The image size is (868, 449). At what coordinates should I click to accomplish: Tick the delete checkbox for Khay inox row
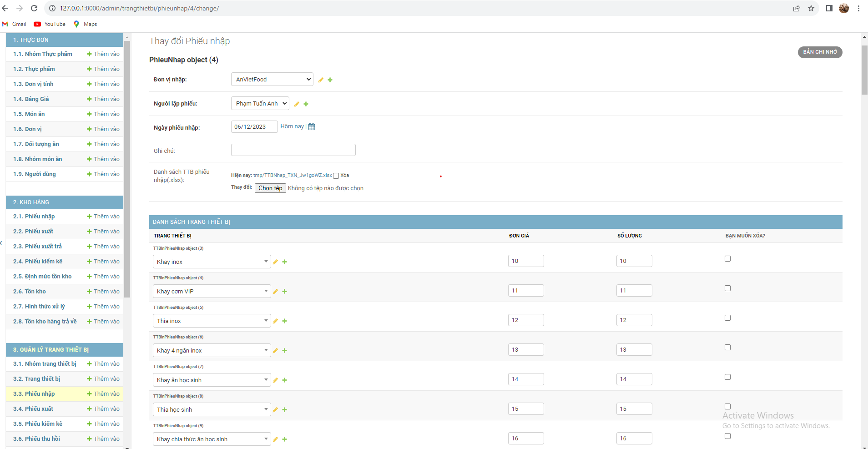(x=727, y=258)
